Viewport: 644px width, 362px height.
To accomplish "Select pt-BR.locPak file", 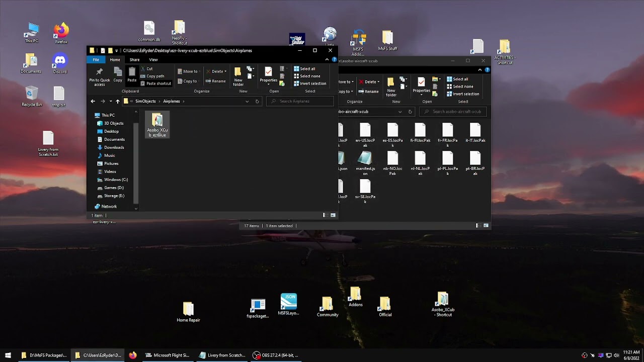I will pos(475,164).
